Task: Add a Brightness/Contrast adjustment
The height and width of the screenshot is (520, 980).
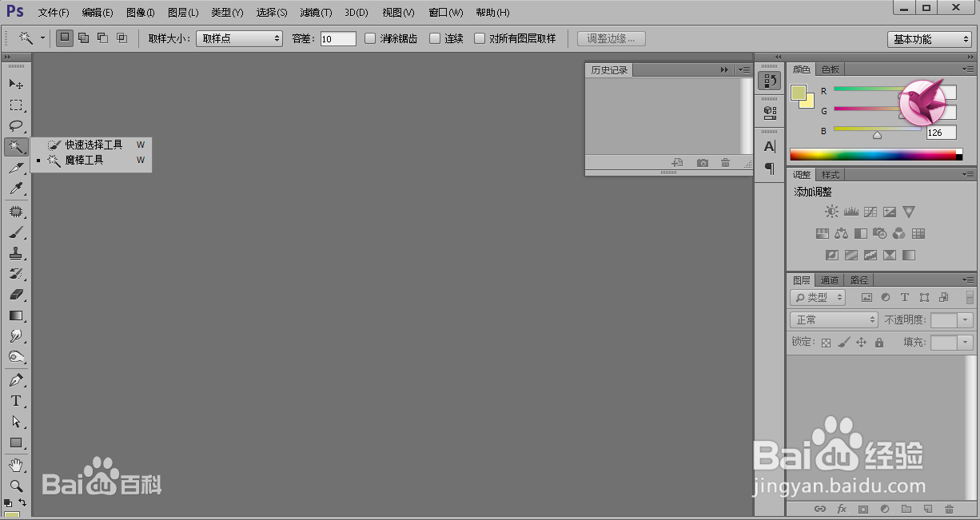Action: 832,212
